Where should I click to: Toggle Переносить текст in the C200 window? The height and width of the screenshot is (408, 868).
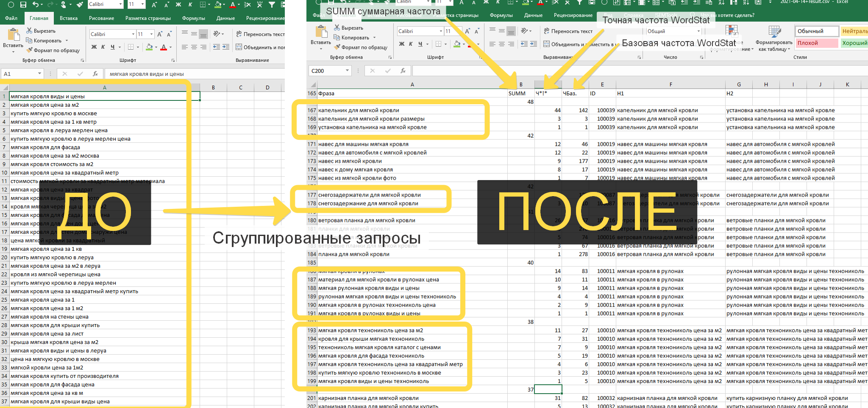(x=568, y=31)
